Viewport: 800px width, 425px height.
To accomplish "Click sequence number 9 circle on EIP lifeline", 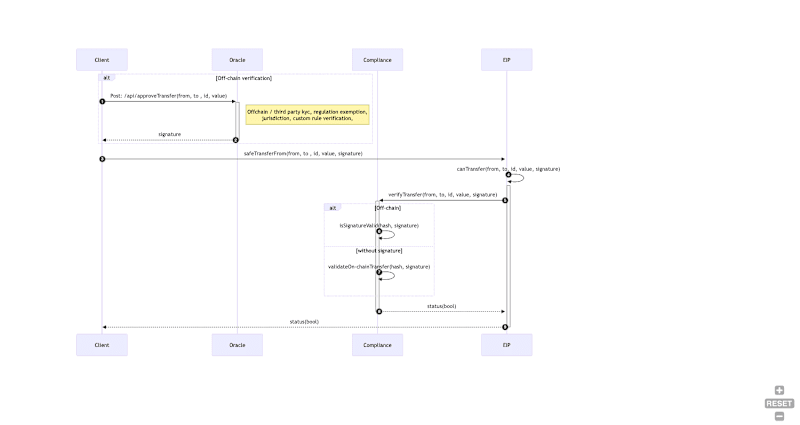I will pyautogui.click(x=505, y=327).
